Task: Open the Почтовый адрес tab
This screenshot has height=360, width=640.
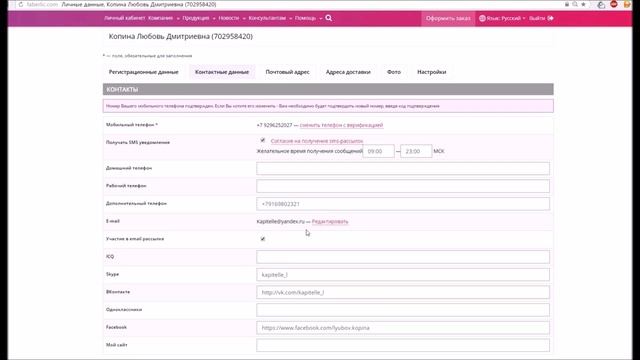Action: tap(287, 72)
